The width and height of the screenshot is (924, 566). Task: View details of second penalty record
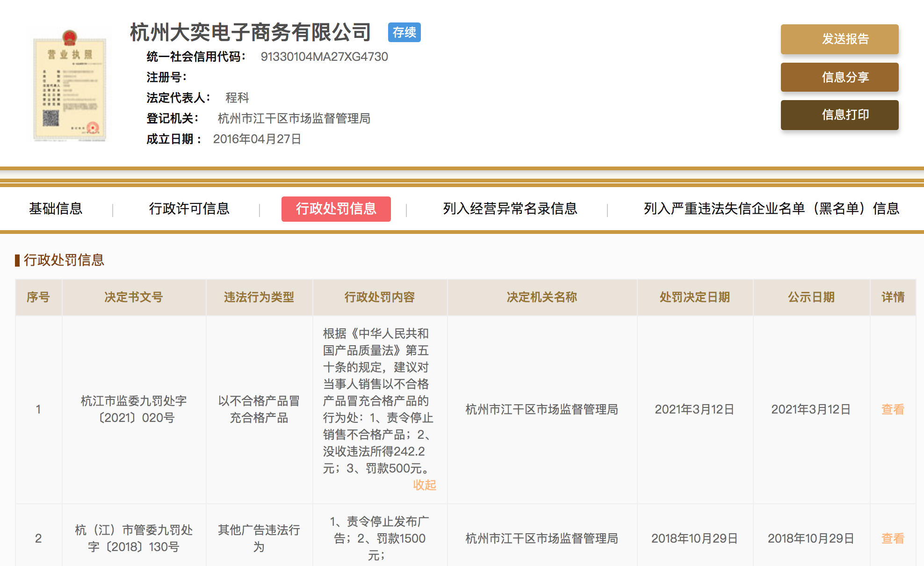coord(892,538)
